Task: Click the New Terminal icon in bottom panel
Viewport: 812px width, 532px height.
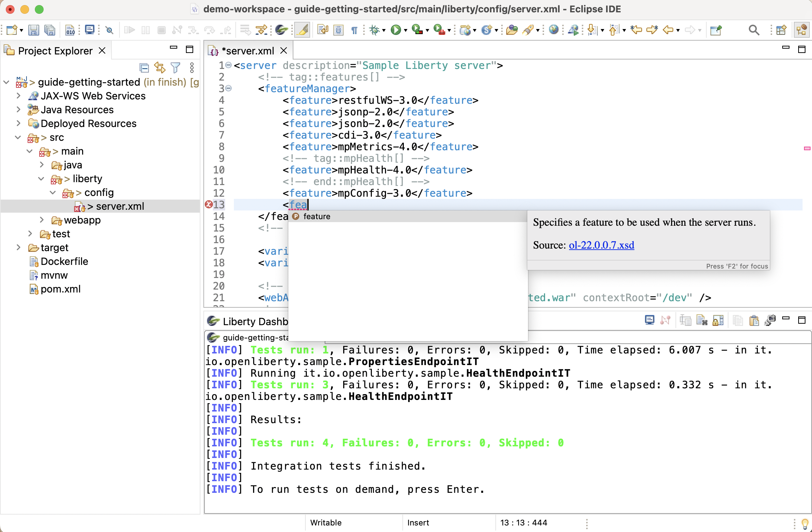Action: [x=649, y=320]
